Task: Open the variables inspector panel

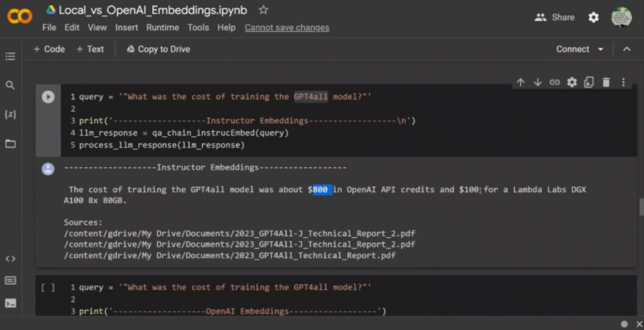Action: [10, 114]
